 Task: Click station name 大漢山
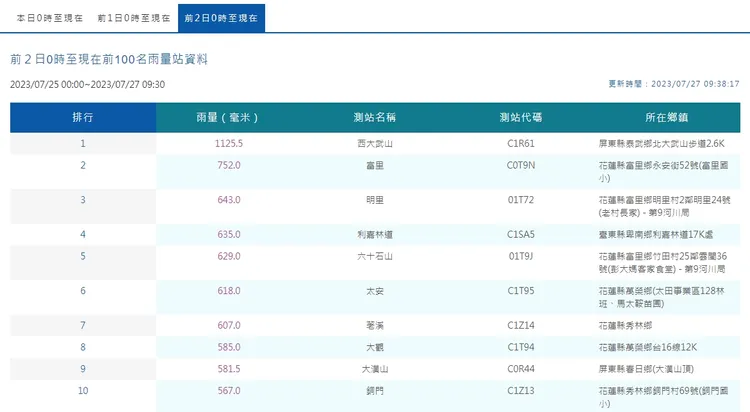(x=375, y=369)
